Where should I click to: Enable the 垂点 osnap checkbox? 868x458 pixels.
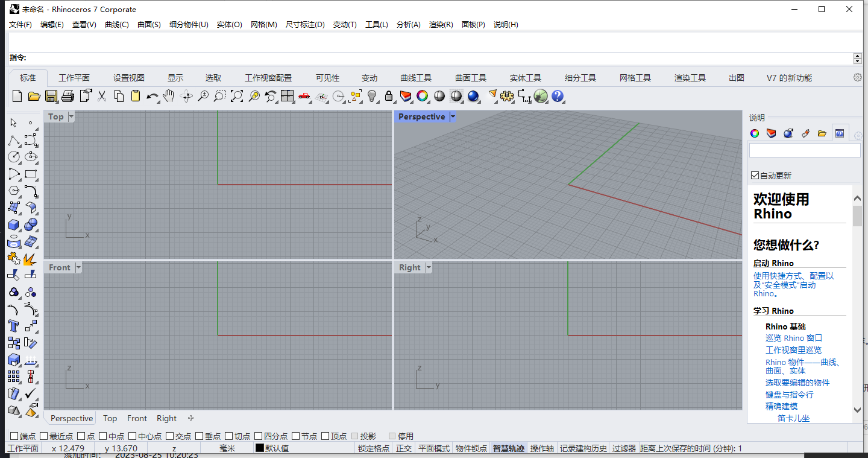[200, 436]
